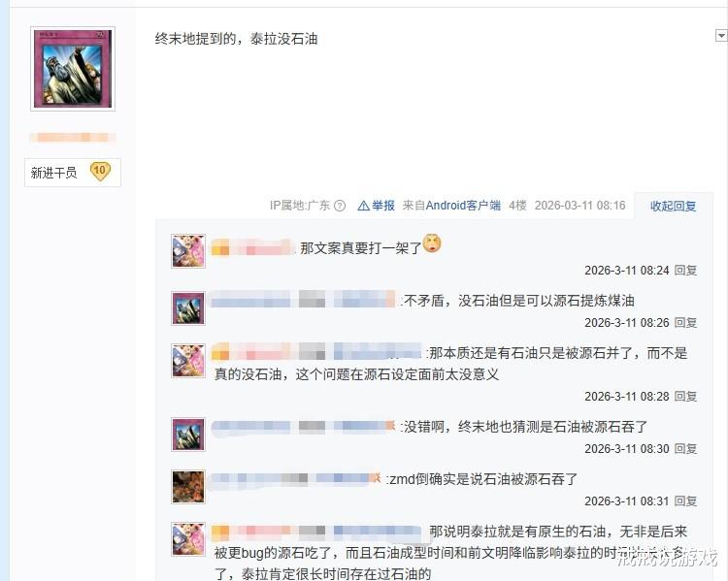Open the IP属地 help question-mark icon
The image size is (728, 581).
tap(340, 206)
